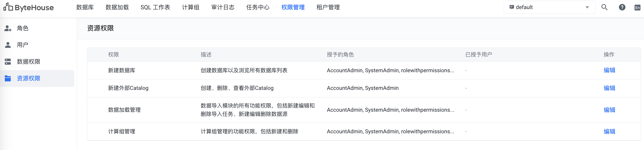Go to the SQL 工作表 tab
Viewport: 644px width, 150px height.
155,7
